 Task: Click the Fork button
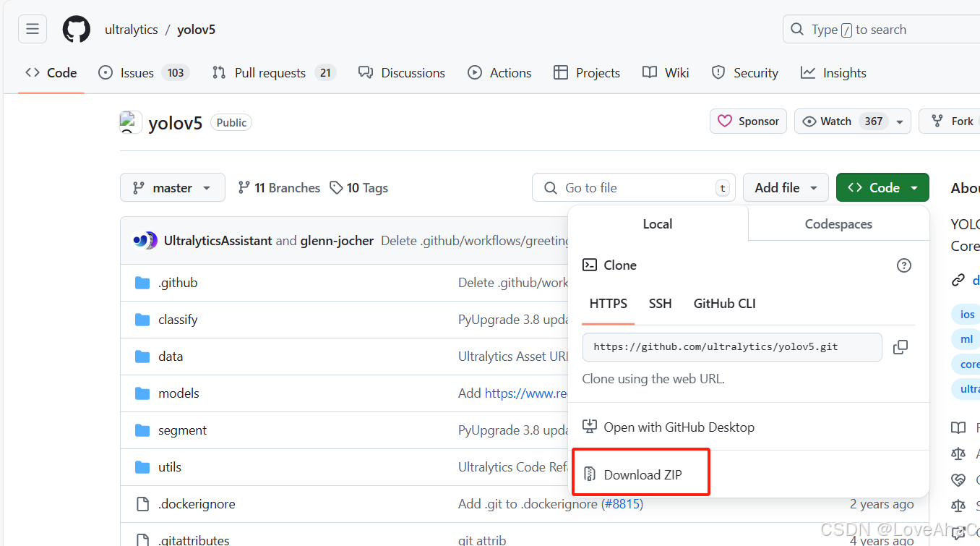click(953, 121)
